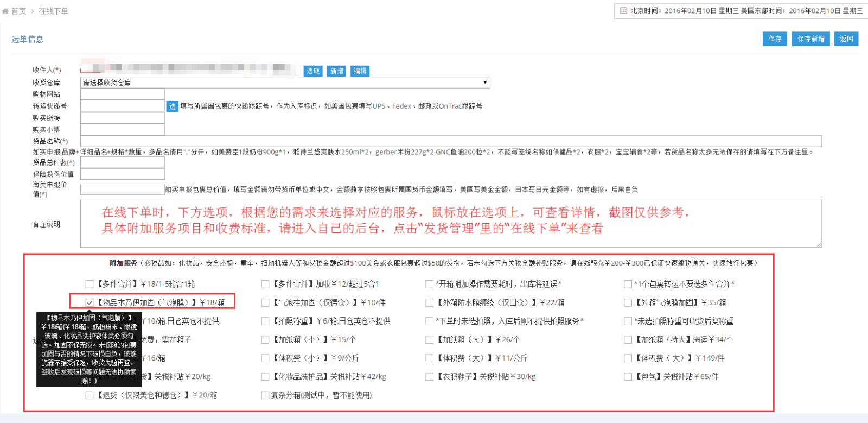
Task: Check 【外箱防水膜缠绕(仅日仓)】¥22/箱
Action: coord(430,302)
